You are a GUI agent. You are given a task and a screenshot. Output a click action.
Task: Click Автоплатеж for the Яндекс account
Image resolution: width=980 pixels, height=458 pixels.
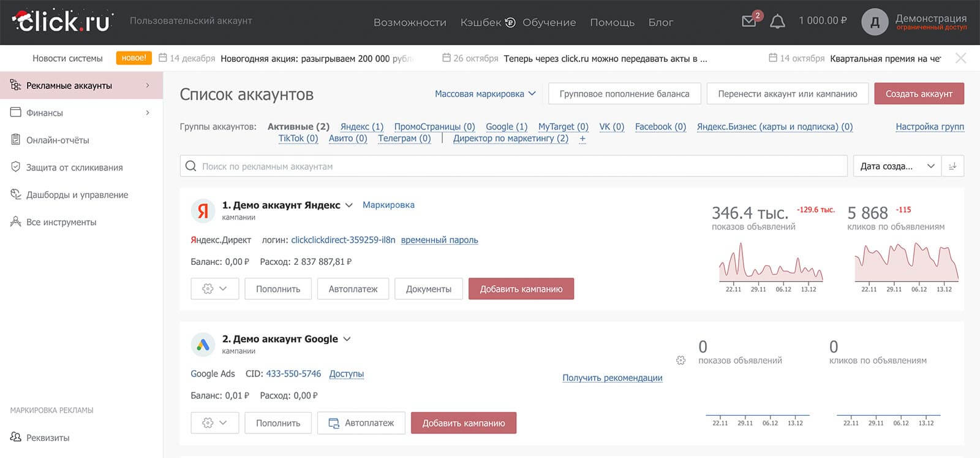tap(353, 289)
